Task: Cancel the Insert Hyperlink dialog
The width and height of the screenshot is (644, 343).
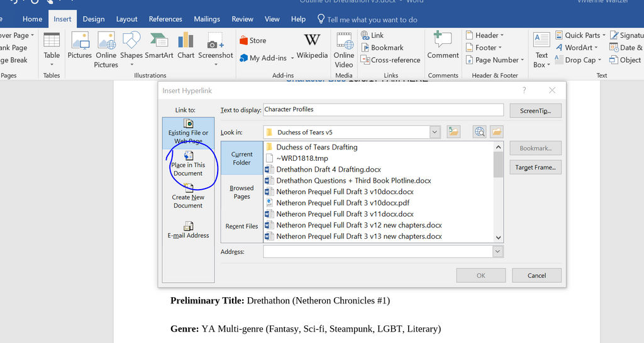Action: [536, 275]
